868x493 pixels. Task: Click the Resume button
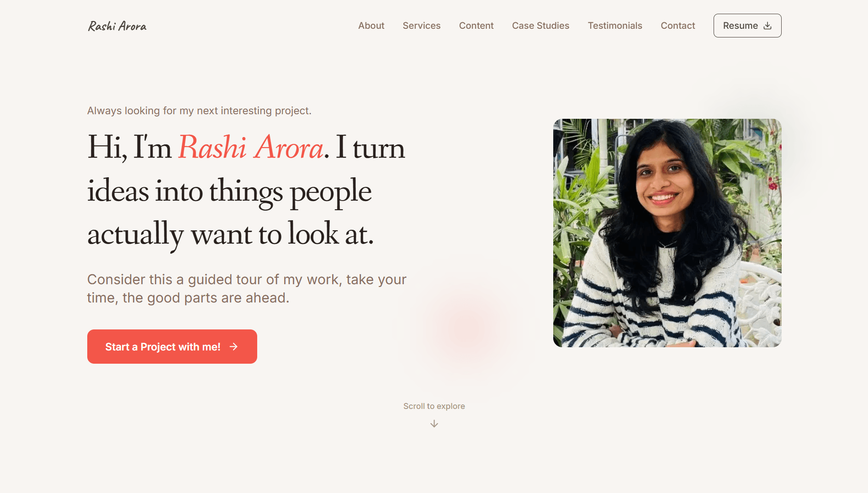(747, 26)
